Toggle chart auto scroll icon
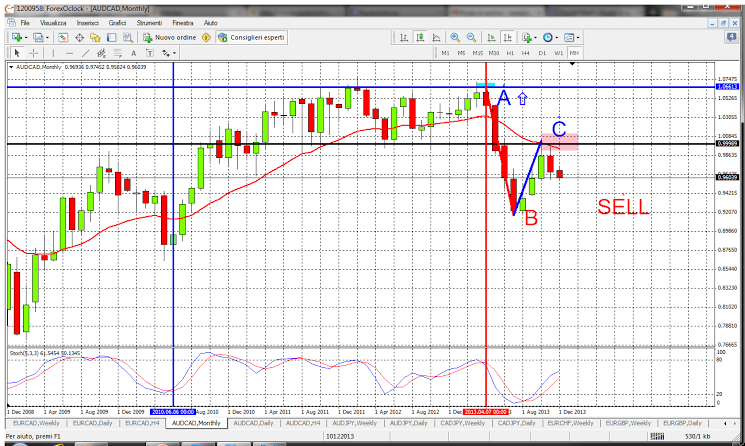Image resolution: width=745 pixels, height=446 pixels. (492, 37)
